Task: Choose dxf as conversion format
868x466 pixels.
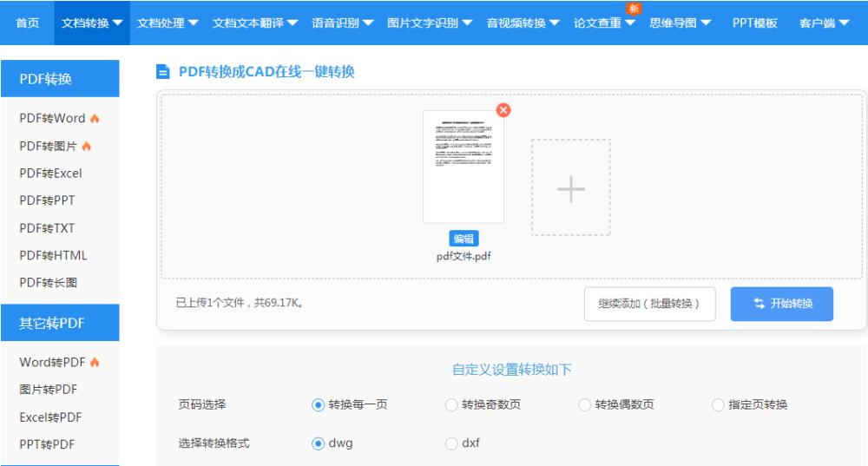Action: click(x=451, y=443)
